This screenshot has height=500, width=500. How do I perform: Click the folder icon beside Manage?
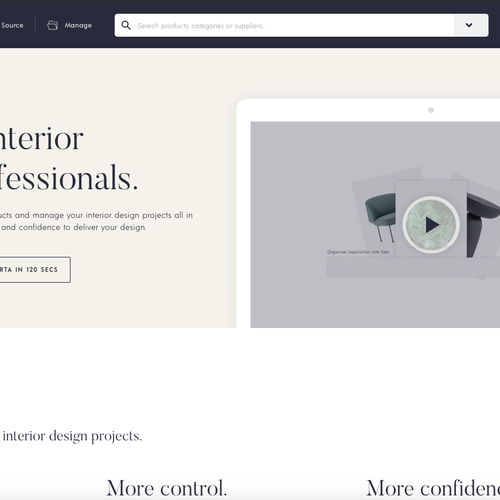pyautogui.click(x=52, y=25)
